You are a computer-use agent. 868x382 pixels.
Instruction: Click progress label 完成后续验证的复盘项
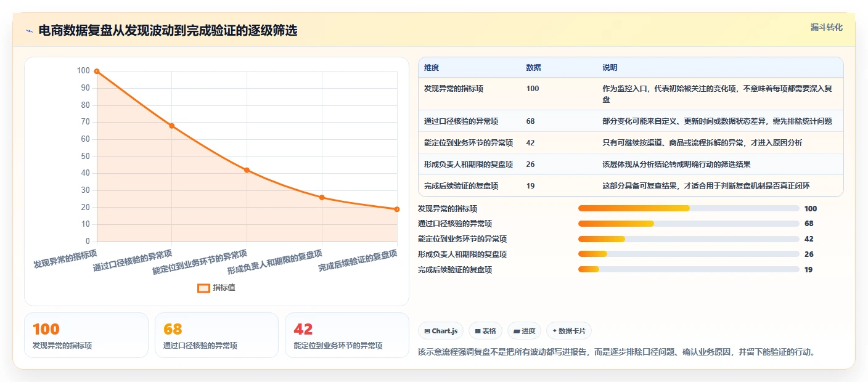455,270
